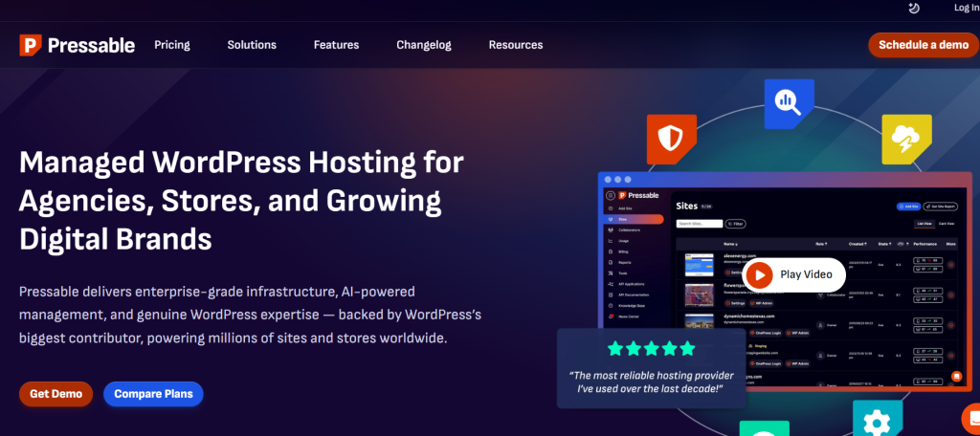The width and height of the screenshot is (980, 436).
Task: Click the dynamichomestexas.com site name
Action: point(748,316)
